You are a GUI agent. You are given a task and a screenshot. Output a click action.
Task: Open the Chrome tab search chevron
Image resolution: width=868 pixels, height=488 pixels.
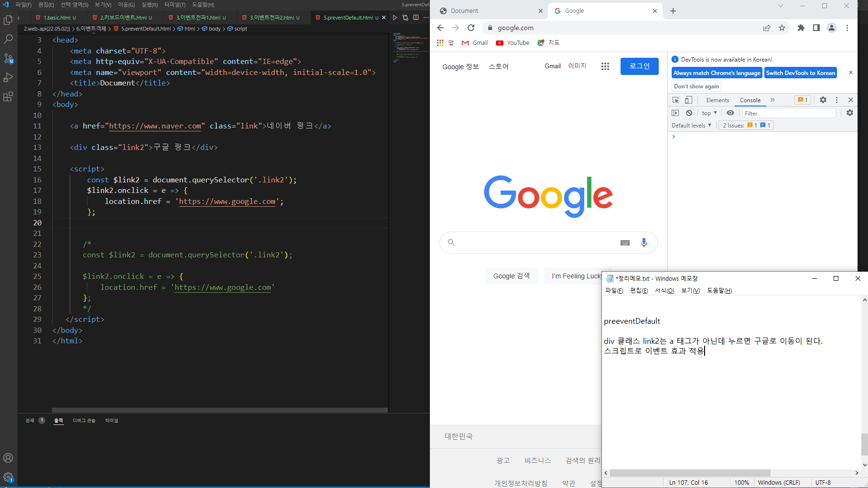tap(781, 6)
